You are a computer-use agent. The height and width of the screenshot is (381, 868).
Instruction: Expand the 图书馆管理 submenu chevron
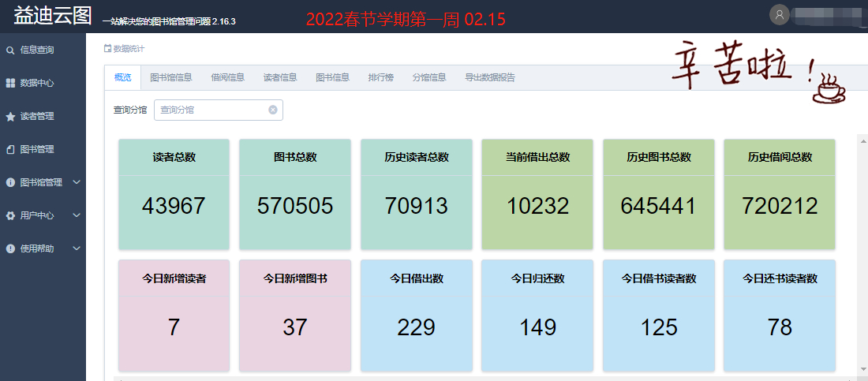[x=77, y=182]
